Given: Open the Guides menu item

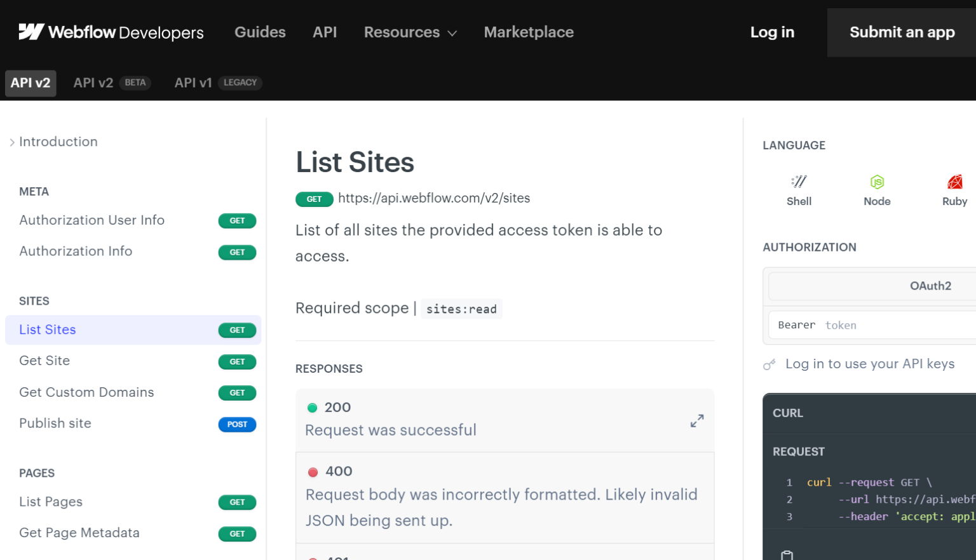Looking at the screenshot, I should [260, 32].
